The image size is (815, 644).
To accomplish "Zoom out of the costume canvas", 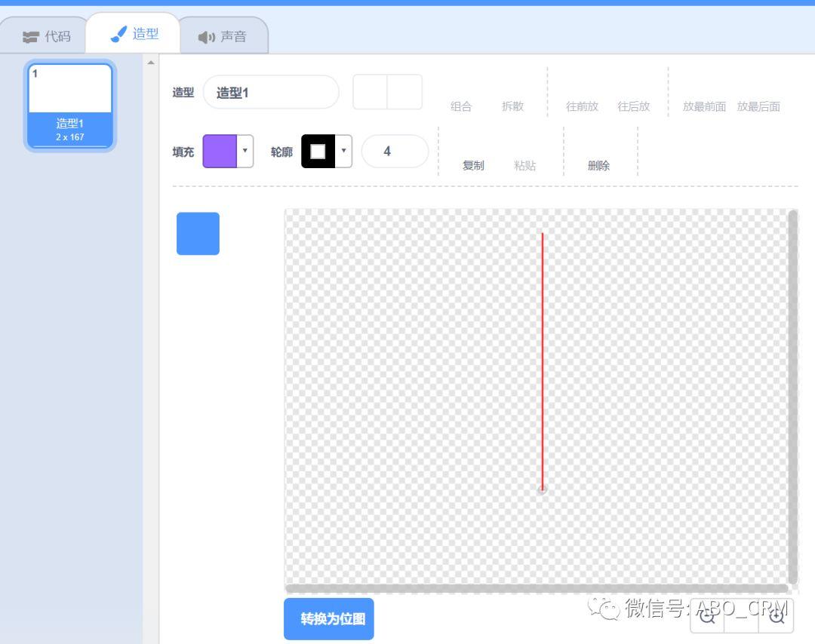I will (707, 616).
